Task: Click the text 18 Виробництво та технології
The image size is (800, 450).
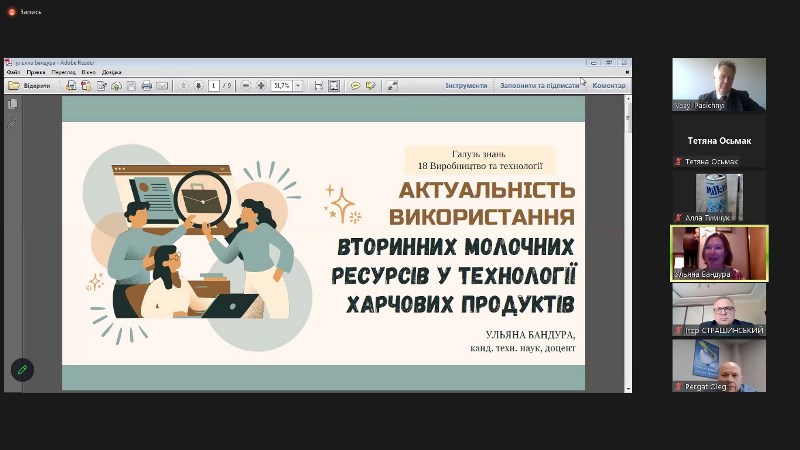Action: click(x=480, y=166)
